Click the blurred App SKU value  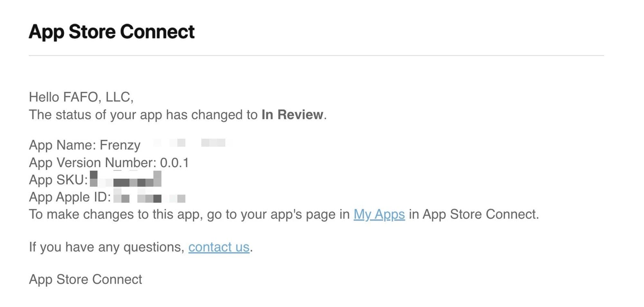click(126, 179)
